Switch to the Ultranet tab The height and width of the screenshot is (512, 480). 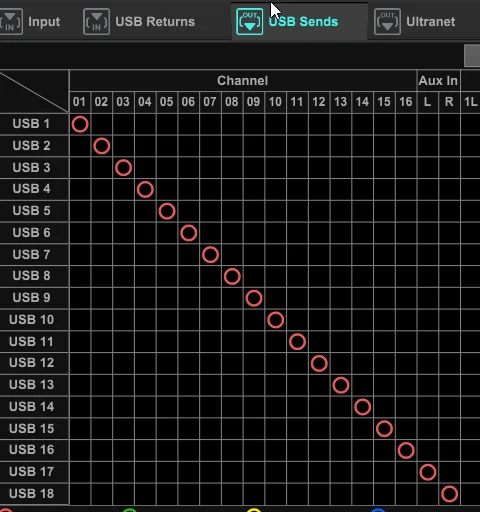click(430, 22)
